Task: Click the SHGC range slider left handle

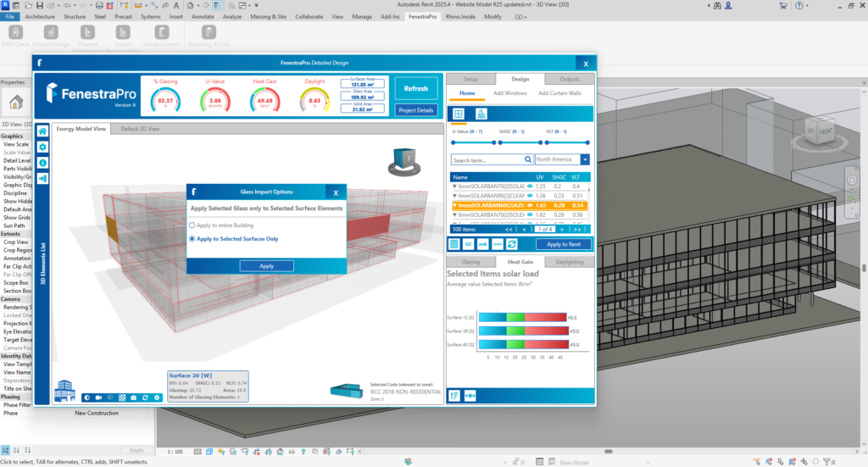Action: click(500, 142)
